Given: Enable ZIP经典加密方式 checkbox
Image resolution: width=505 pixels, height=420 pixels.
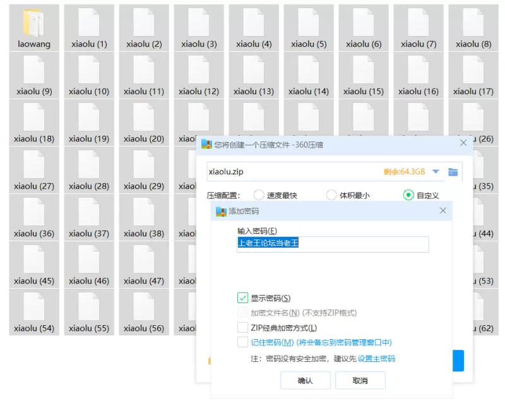Looking at the screenshot, I should 243,328.
